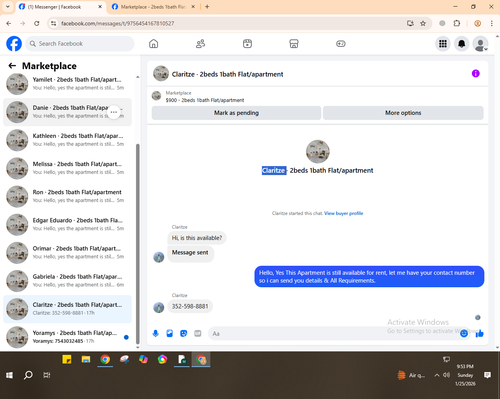Open Melissa conversation

coord(68,168)
